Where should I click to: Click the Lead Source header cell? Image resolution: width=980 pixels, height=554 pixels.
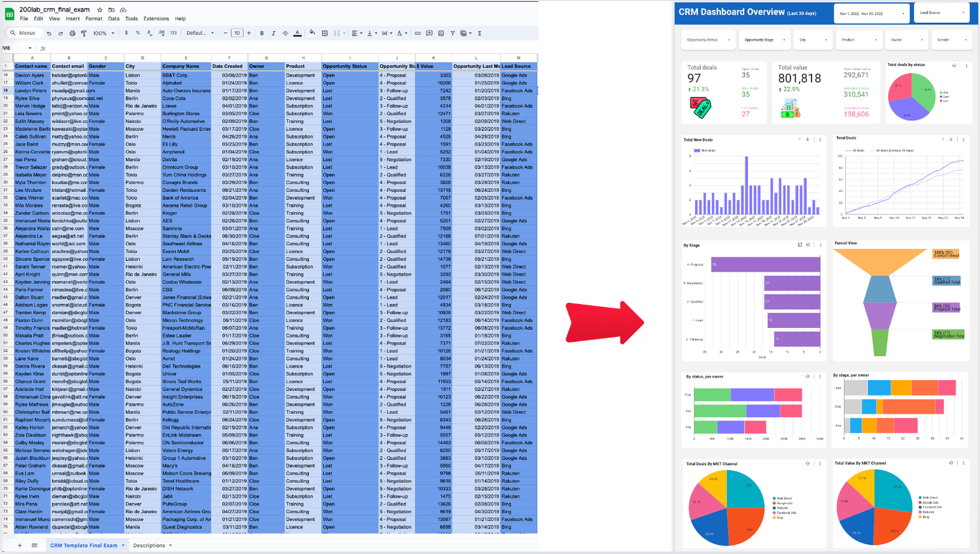pos(519,66)
